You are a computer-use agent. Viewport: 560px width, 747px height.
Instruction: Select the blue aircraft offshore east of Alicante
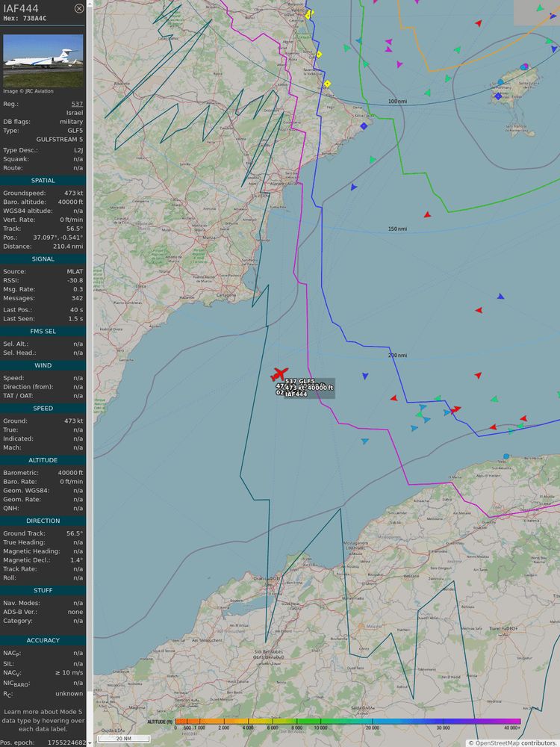[x=353, y=187]
